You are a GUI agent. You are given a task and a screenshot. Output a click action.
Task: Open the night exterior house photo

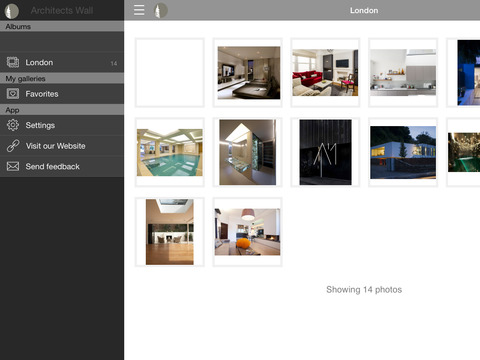pos(403,152)
